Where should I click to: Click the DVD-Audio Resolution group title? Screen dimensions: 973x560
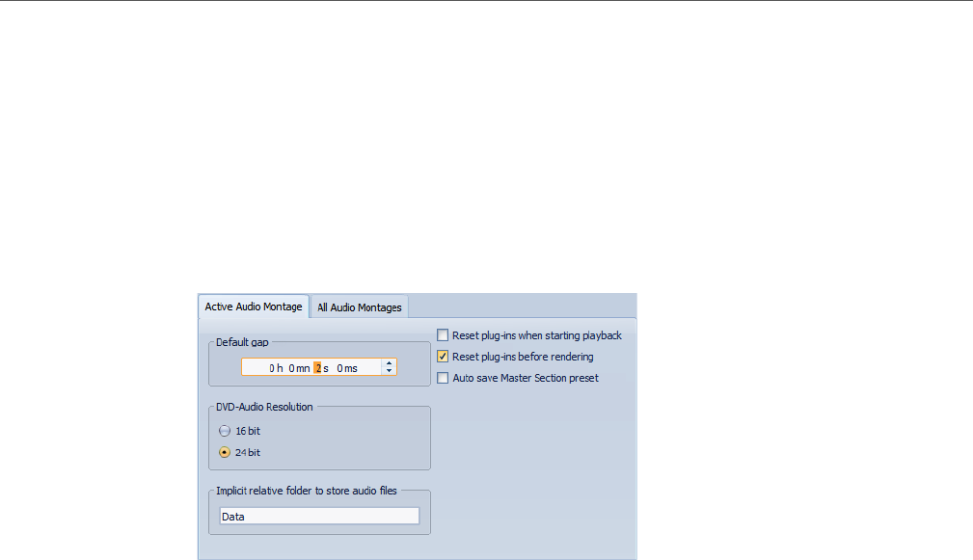point(264,407)
